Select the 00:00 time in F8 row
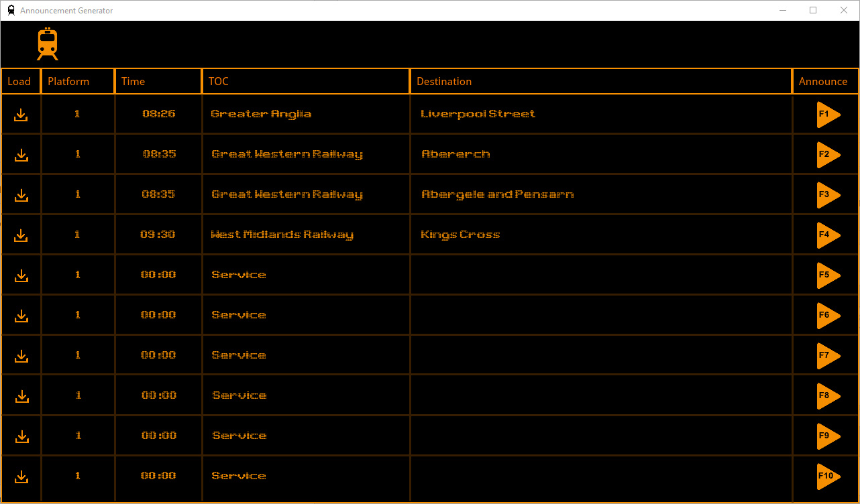The height and width of the screenshot is (504, 860). (x=159, y=395)
